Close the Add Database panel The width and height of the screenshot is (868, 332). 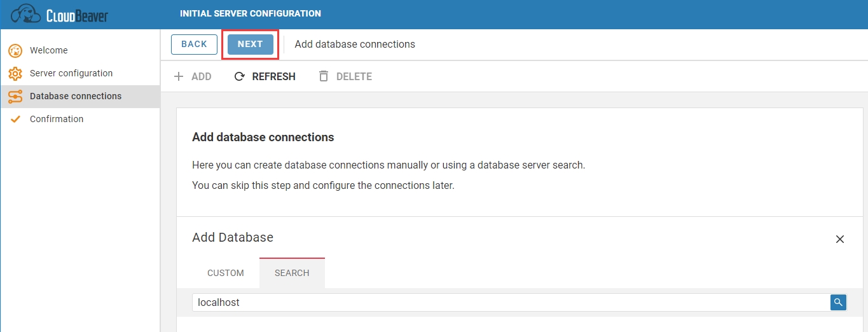pos(839,239)
